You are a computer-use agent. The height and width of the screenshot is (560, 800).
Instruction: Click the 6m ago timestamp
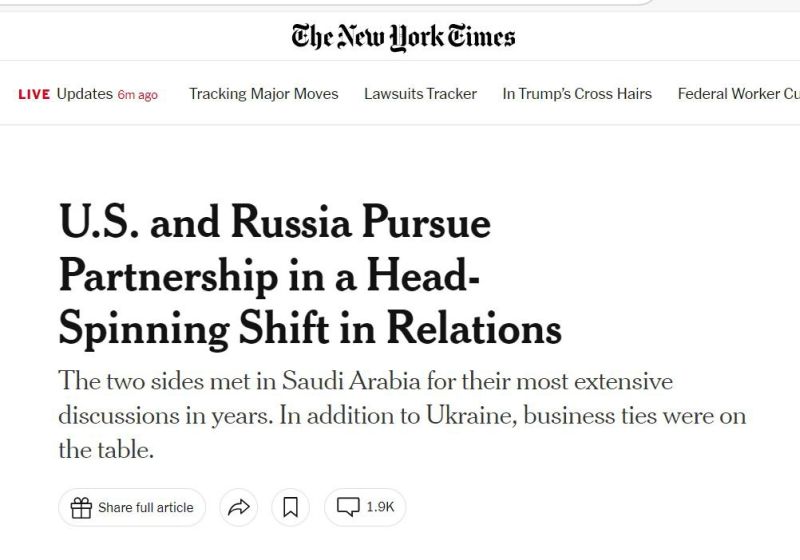pos(138,95)
